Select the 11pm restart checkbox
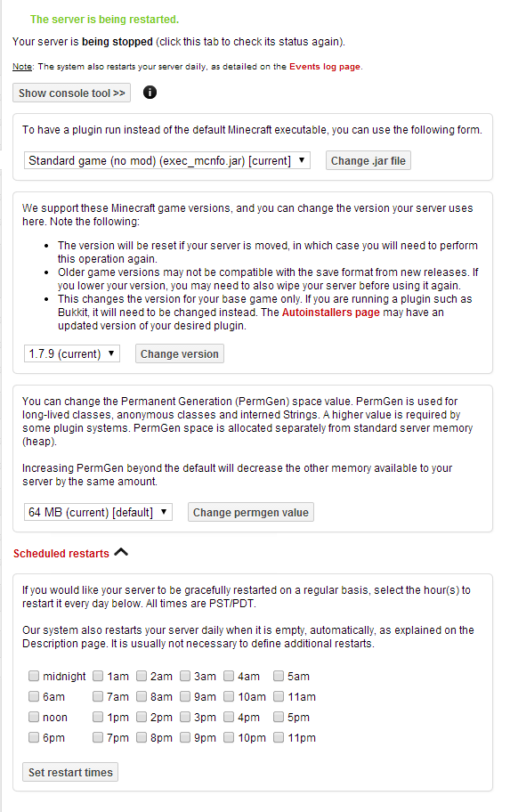The width and height of the screenshot is (510, 812). click(x=279, y=737)
